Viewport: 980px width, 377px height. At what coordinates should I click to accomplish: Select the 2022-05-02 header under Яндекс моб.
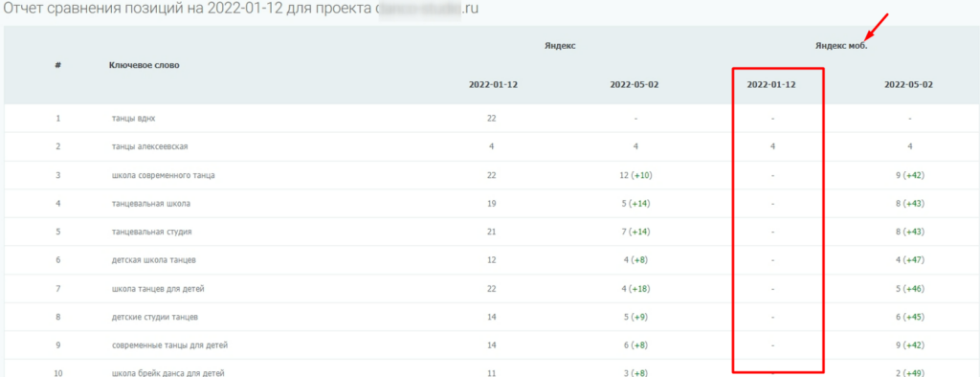908,85
